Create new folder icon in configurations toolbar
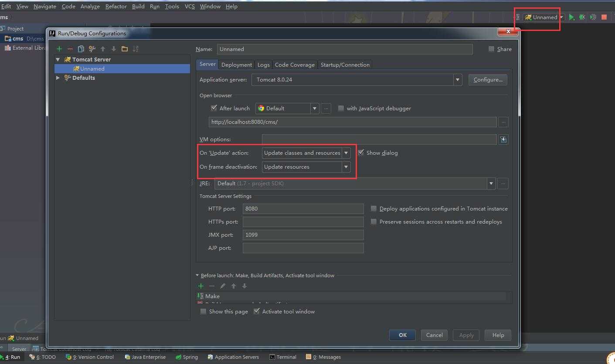The image size is (615, 364). coord(125,49)
